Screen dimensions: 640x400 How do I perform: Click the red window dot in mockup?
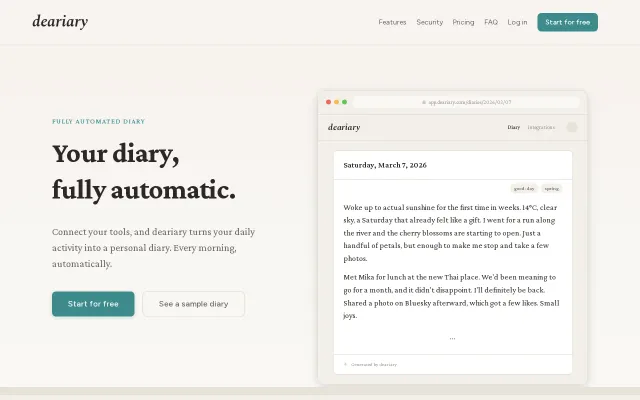[x=328, y=102]
